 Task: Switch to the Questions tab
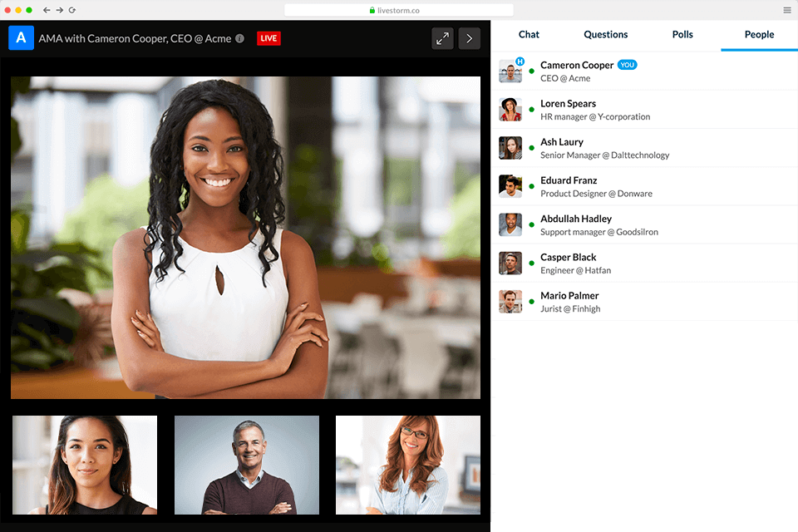point(606,35)
